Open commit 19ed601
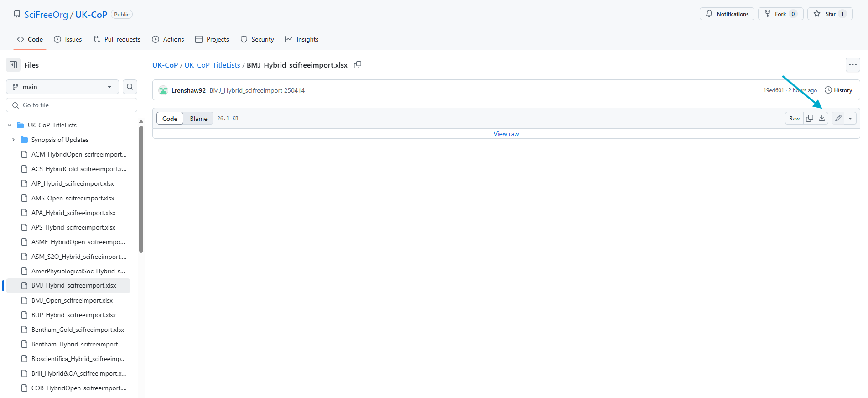 tap(774, 90)
